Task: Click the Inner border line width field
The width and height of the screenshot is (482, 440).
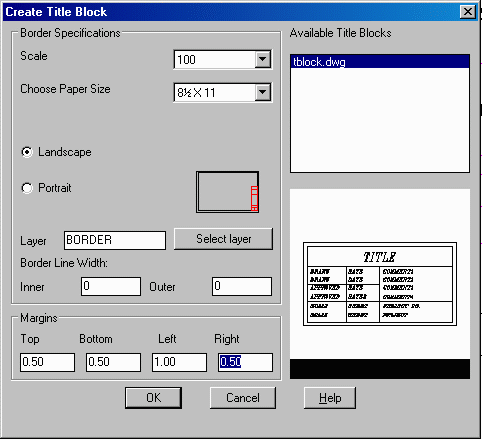Action: pos(111,286)
